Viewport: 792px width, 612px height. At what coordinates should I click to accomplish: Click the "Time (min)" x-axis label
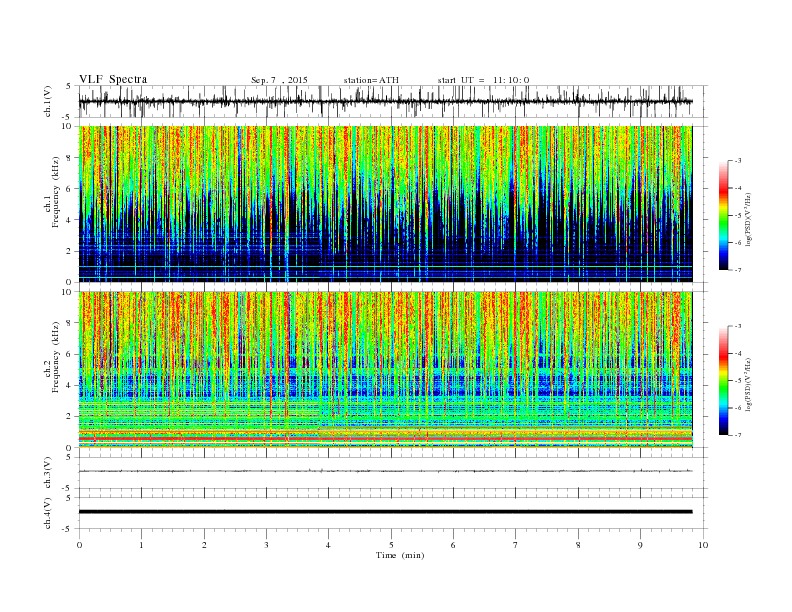click(x=400, y=555)
